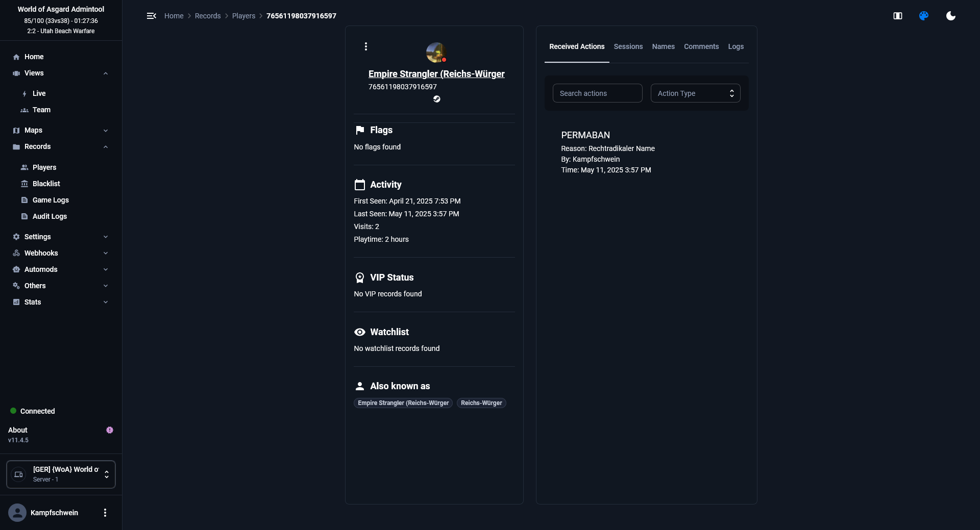
Task: Open the Kampfschwein user options menu
Action: coord(105,513)
